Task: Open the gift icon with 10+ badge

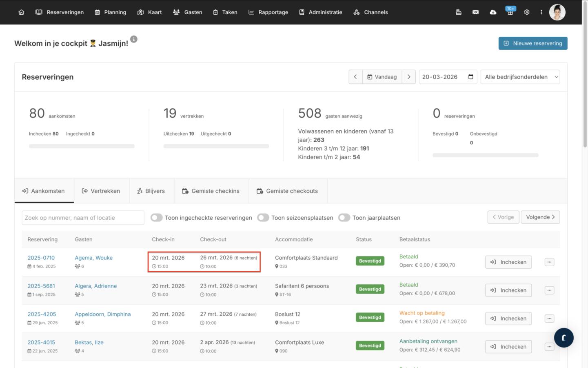Action: [510, 12]
